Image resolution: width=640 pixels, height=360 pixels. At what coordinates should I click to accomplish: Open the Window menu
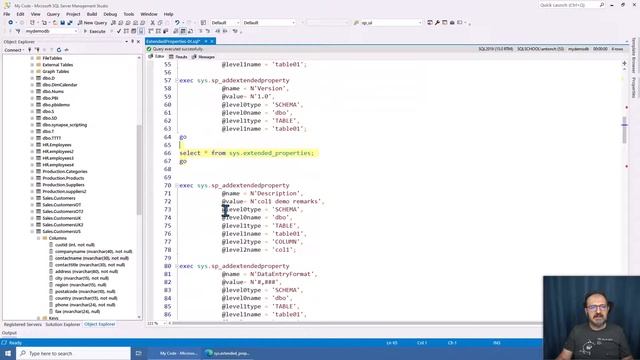[x=149, y=14]
